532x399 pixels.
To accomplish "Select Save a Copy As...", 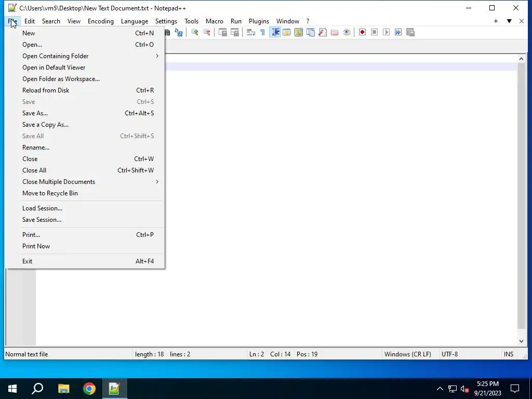I will 85,125.
